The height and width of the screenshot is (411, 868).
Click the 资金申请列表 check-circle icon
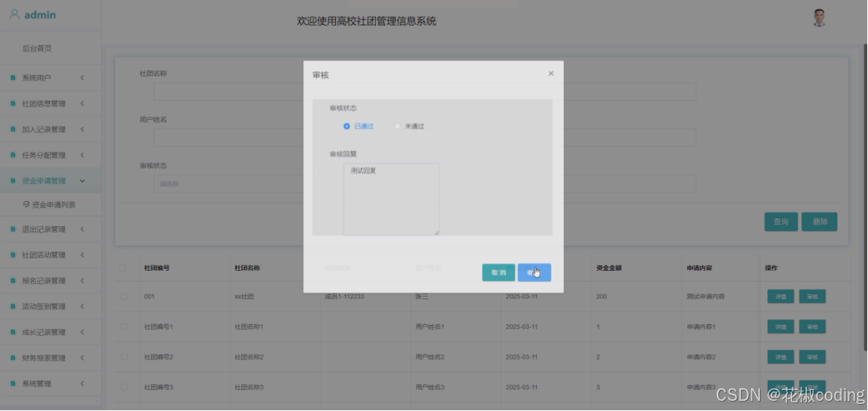coord(26,204)
